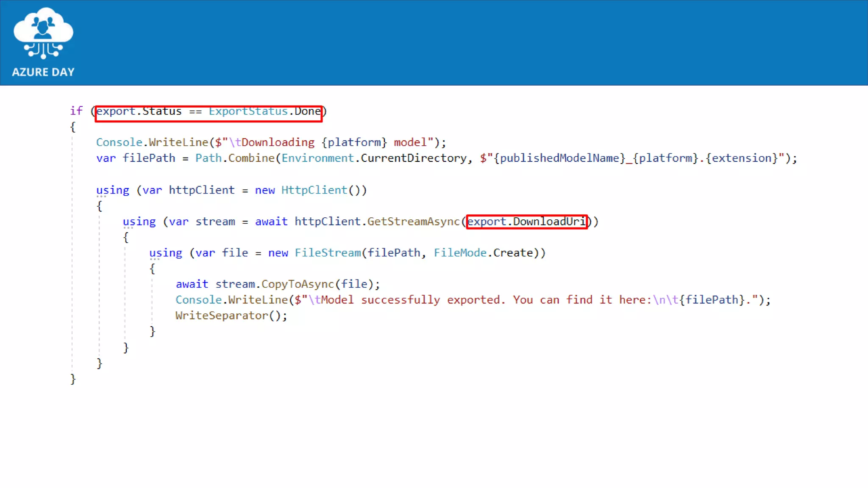Click the 'await' keyword before stream.CopyToAsync
Screen dimensions: 868x488
pyautogui.click(x=192, y=284)
